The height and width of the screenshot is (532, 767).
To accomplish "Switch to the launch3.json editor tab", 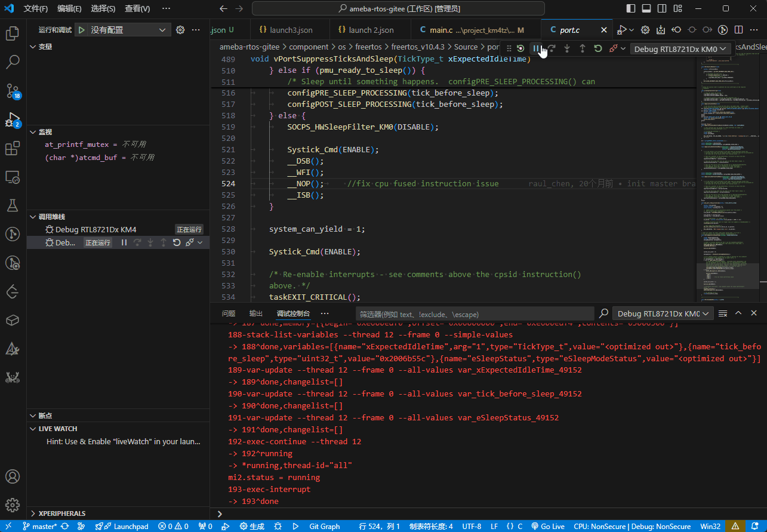I will coord(286,30).
